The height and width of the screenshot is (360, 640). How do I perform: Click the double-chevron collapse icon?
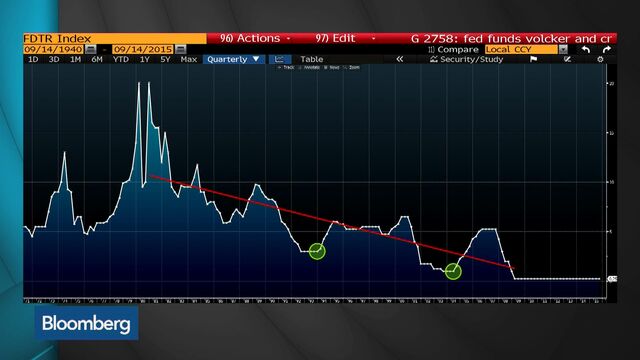[400, 59]
